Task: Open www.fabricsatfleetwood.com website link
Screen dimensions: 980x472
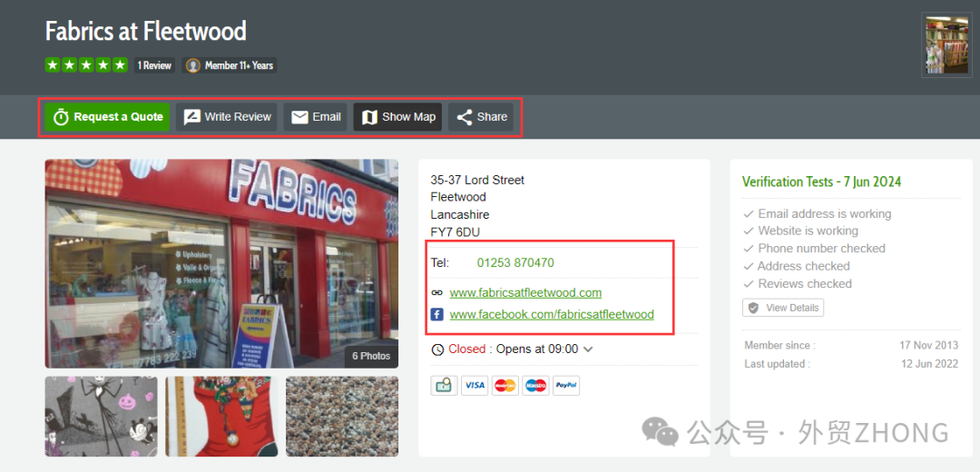Action: [525, 292]
